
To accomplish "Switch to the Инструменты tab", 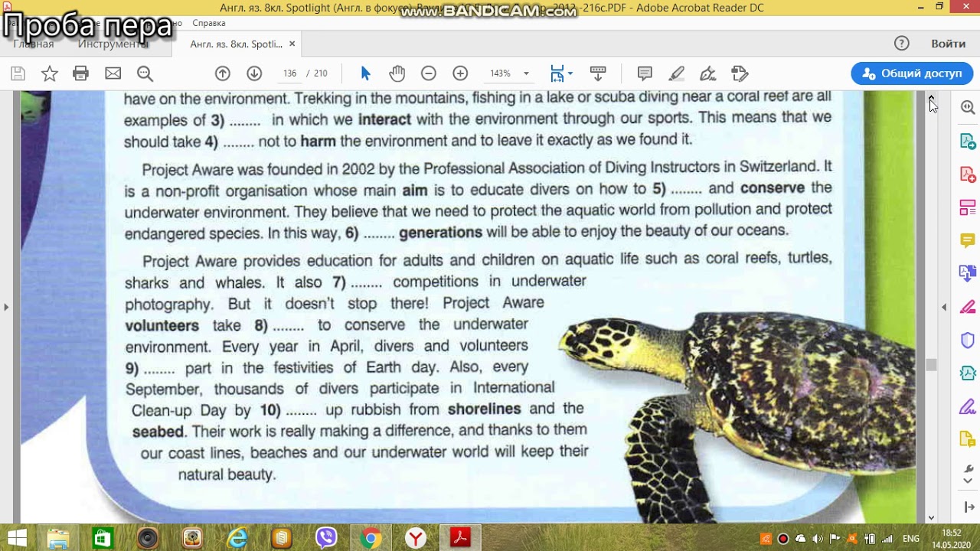I will pyautogui.click(x=113, y=44).
